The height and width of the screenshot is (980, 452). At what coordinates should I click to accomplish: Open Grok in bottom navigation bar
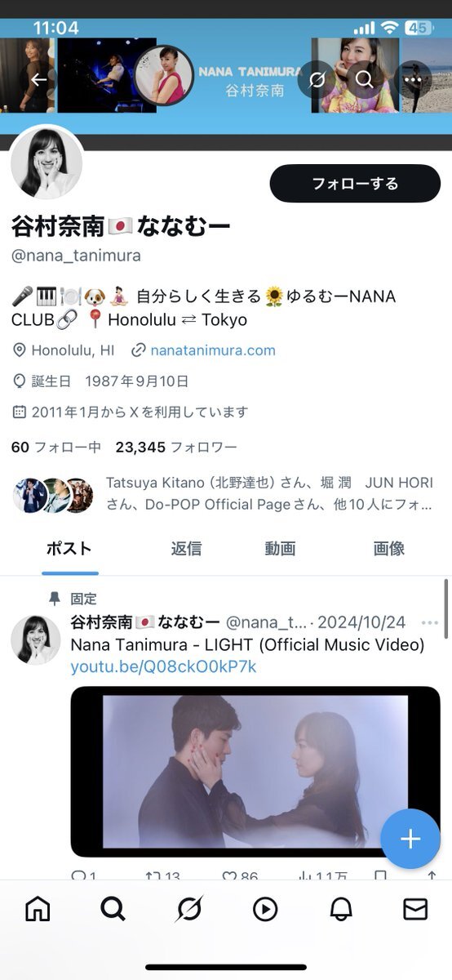(x=188, y=908)
